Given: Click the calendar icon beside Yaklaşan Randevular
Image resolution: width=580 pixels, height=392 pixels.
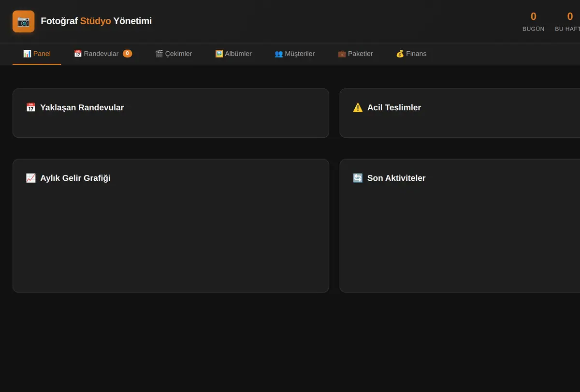Looking at the screenshot, I should pos(31,107).
